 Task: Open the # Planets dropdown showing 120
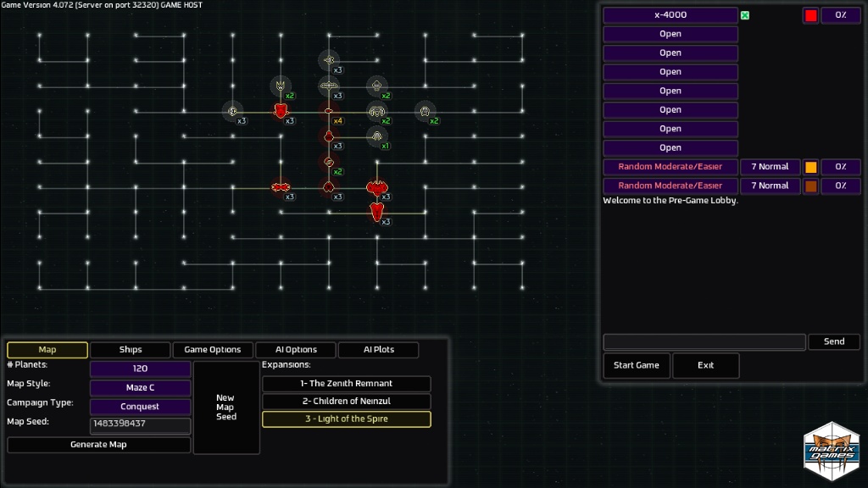point(140,369)
